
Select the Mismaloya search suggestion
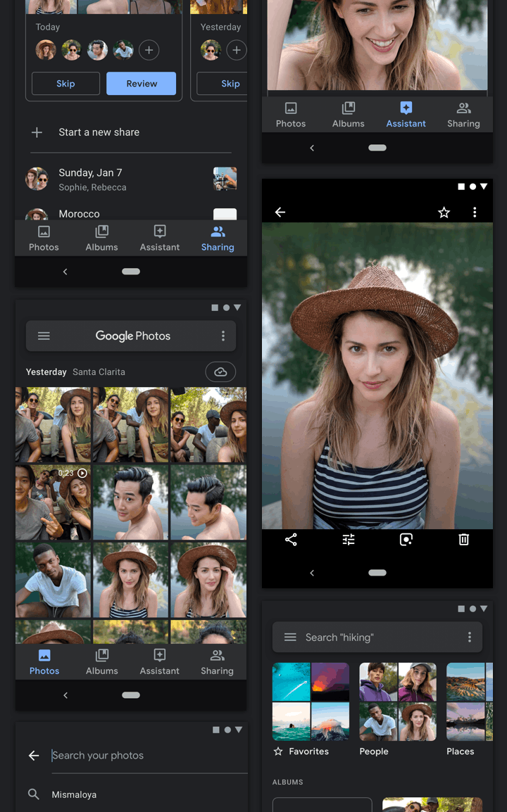74,794
